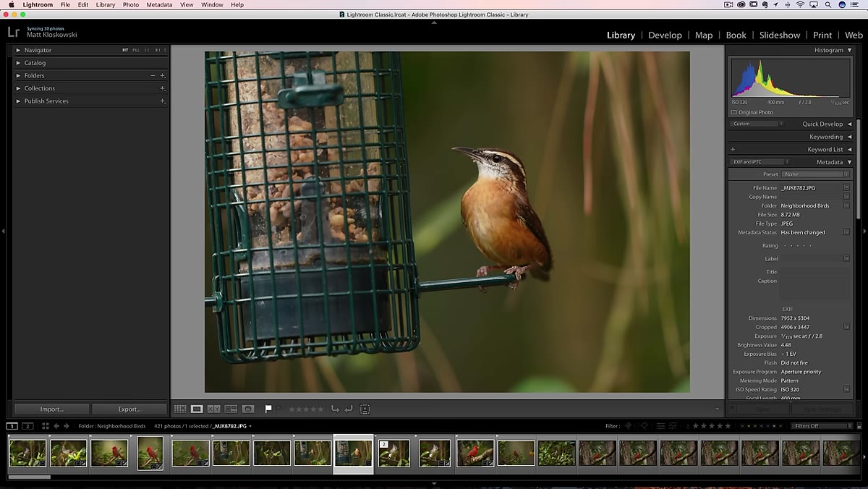This screenshot has width=868, height=489.
Task: Switch to Grid view
Action: click(x=179, y=409)
